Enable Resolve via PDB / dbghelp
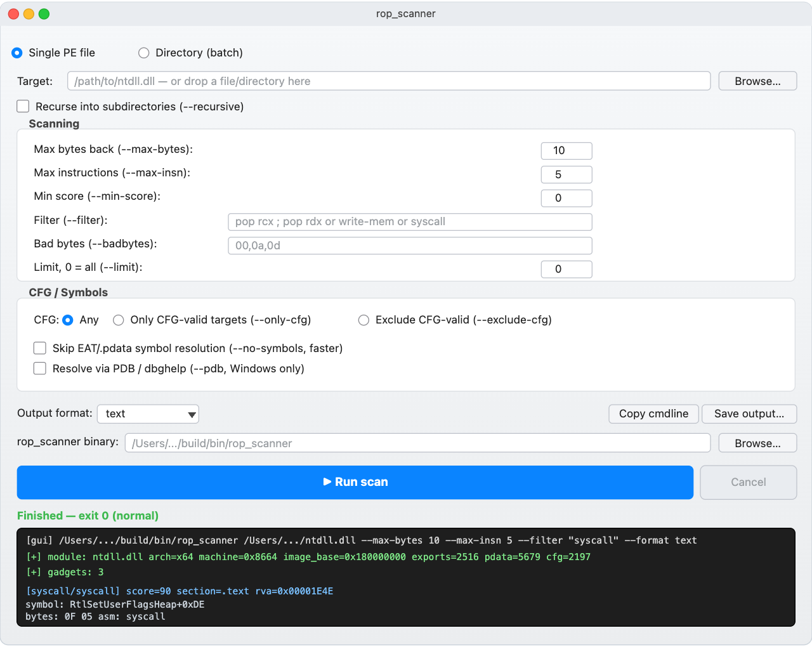 point(40,369)
